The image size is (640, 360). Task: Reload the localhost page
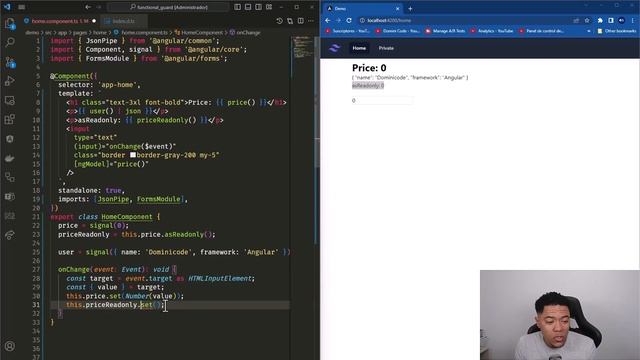349,20
